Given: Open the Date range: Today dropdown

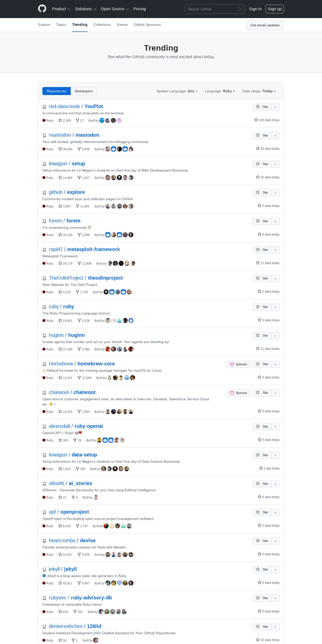Looking at the screenshot, I should click(x=259, y=91).
